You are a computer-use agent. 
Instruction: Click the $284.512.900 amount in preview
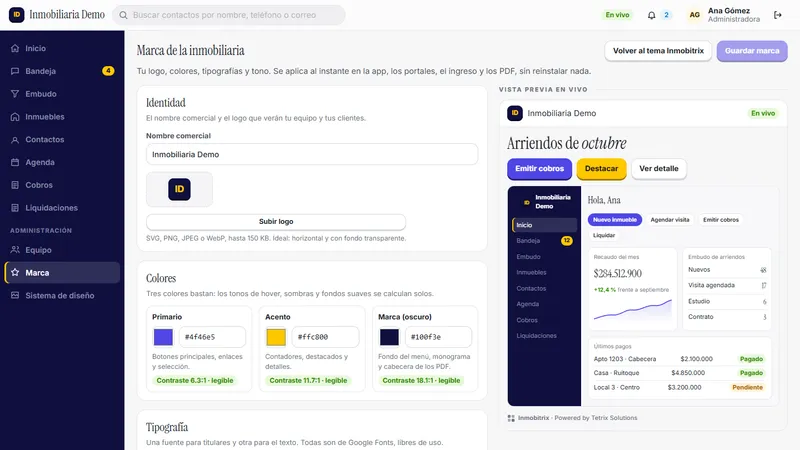617,273
